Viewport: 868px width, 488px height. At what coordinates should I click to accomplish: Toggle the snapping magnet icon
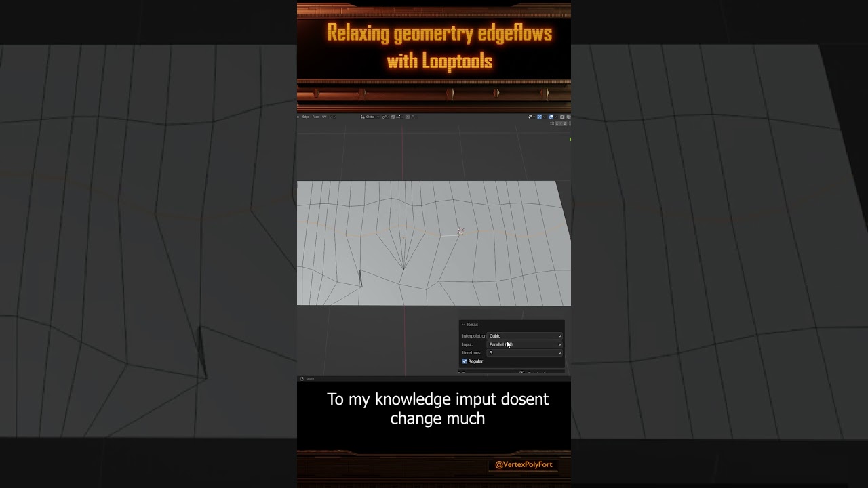tap(393, 117)
